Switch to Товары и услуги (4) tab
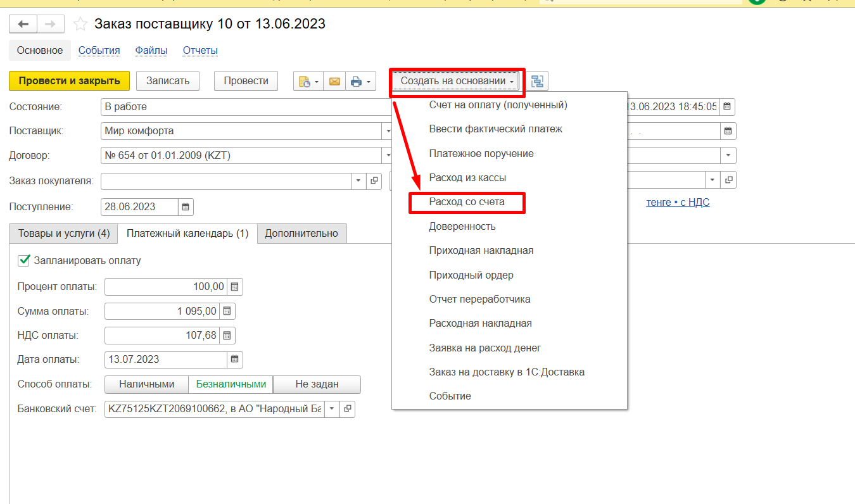This screenshot has width=855, height=504. [x=63, y=233]
